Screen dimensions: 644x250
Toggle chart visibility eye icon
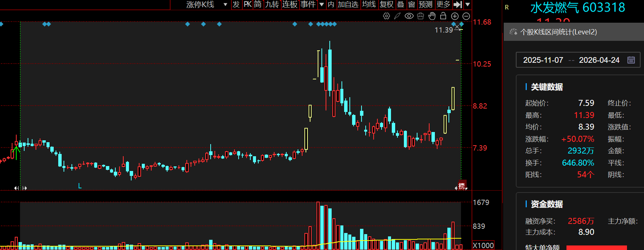click(409, 16)
